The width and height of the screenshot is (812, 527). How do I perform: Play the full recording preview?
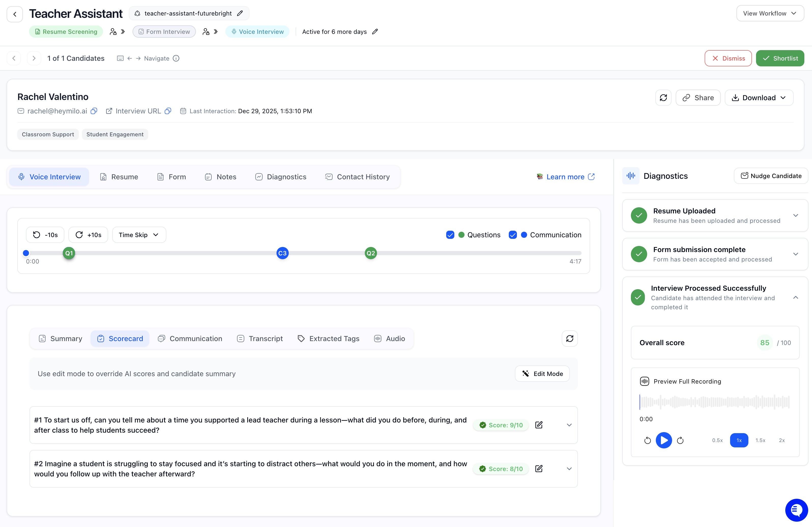tap(664, 440)
